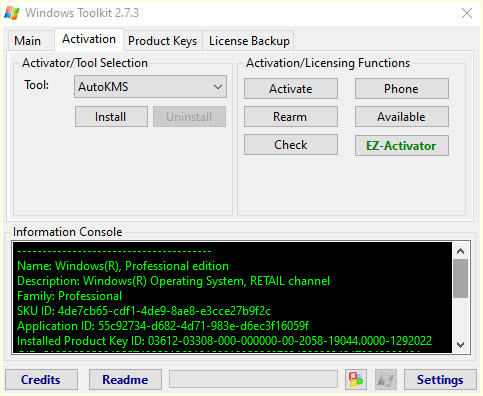Viewport: 483px width, 396px height.
Task: Go to the License Backup tab
Action: pyautogui.click(x=249, y=41)
